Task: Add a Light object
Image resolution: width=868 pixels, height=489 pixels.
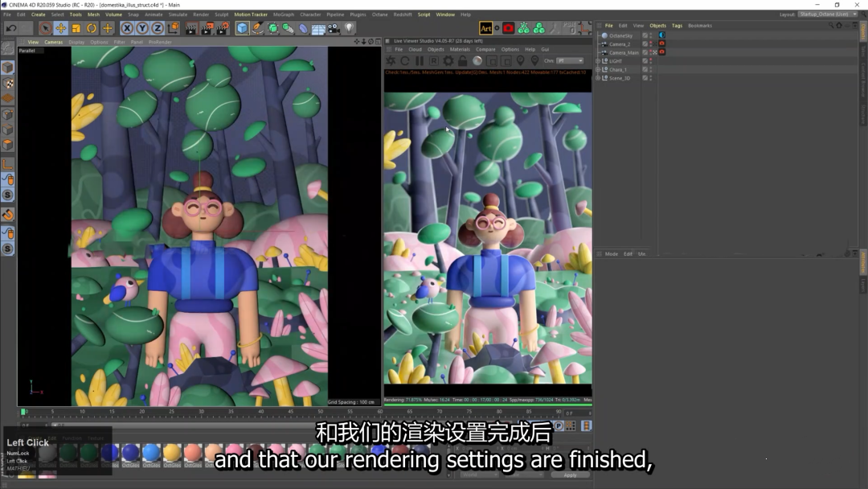Action: [350, 28]
